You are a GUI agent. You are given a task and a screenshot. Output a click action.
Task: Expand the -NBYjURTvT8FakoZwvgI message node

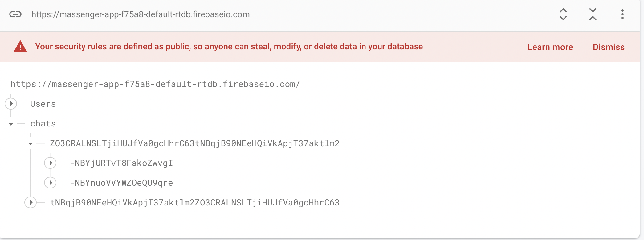pyautogui.click(x=51, y=163)
